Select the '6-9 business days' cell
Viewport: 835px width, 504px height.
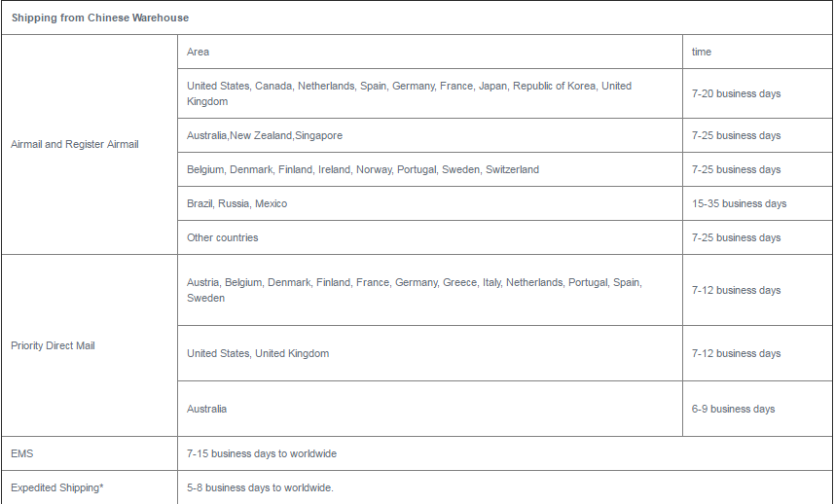[x=757, y=410]
